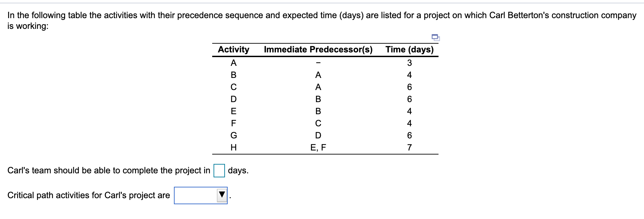Select the critical path activities combo box

coord(200,195)
